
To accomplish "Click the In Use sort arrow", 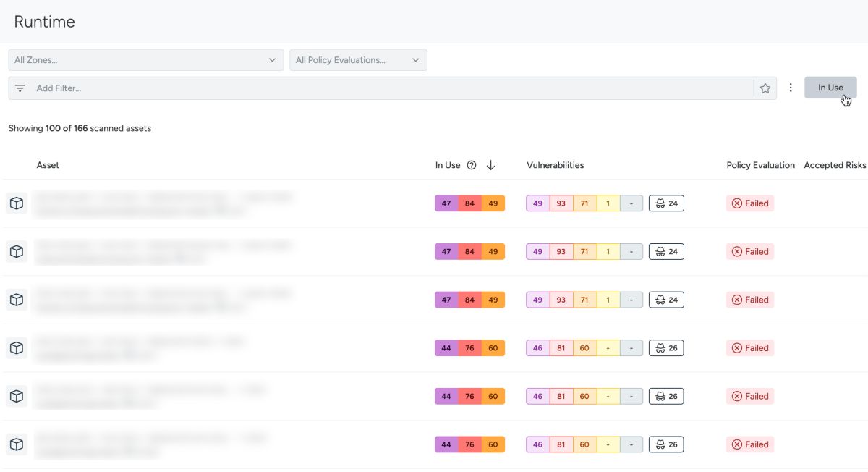I will [x=491, y=165].
